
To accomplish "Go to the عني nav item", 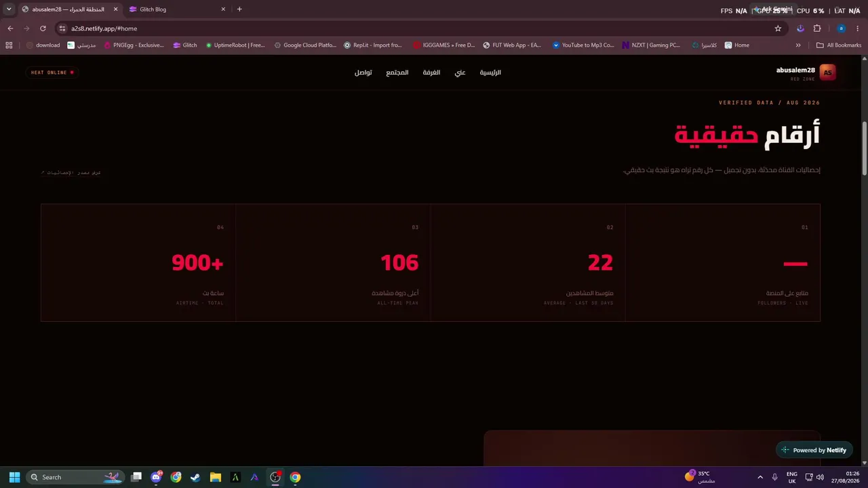I will point(460,73).
